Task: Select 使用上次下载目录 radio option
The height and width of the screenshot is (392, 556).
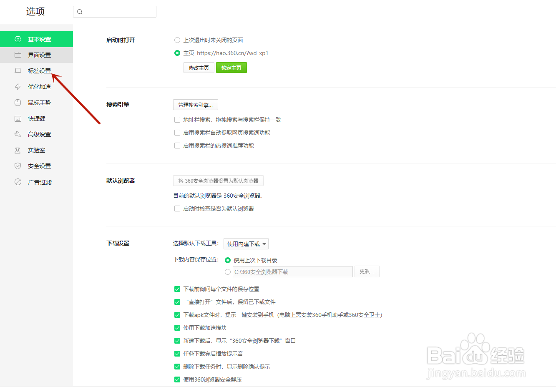Action: point(228,260)
